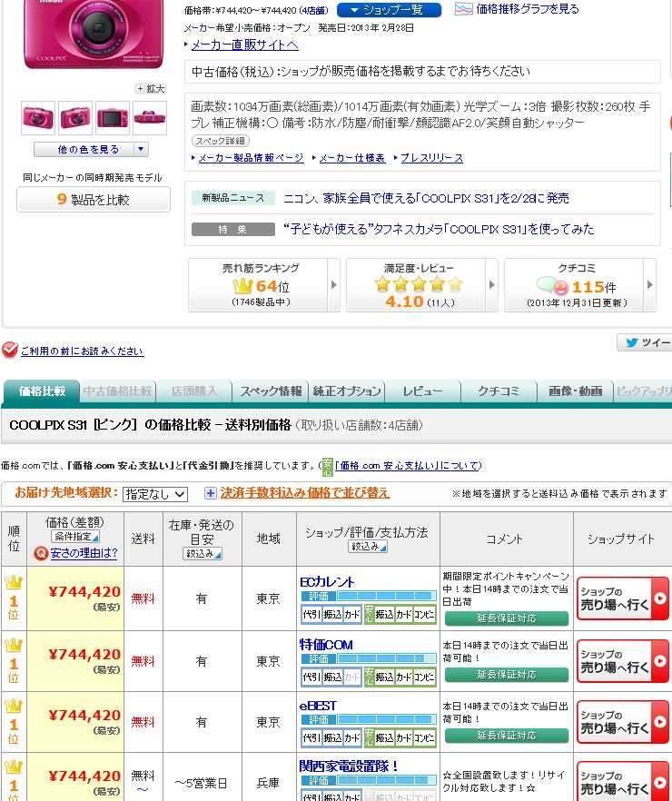672x801 pixels.
Task: Expand the ショップ一覧 shop list dropdown
Action: [389, 10]
